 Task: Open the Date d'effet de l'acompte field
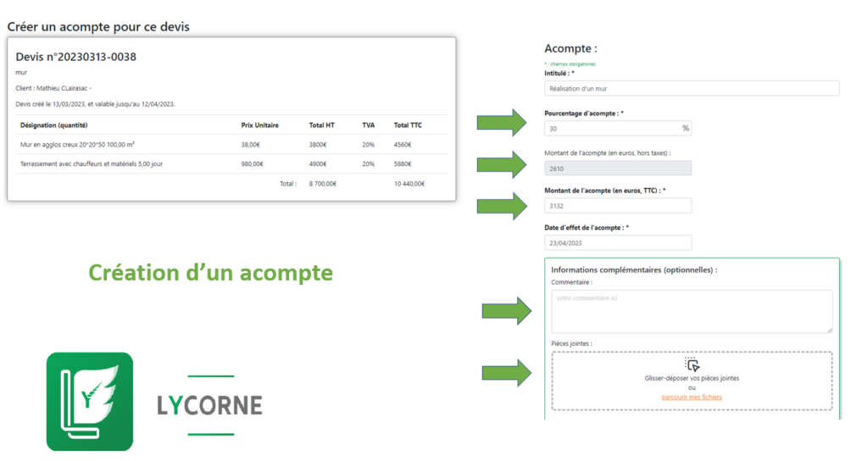pyautogui.click(x=618, y=243)
